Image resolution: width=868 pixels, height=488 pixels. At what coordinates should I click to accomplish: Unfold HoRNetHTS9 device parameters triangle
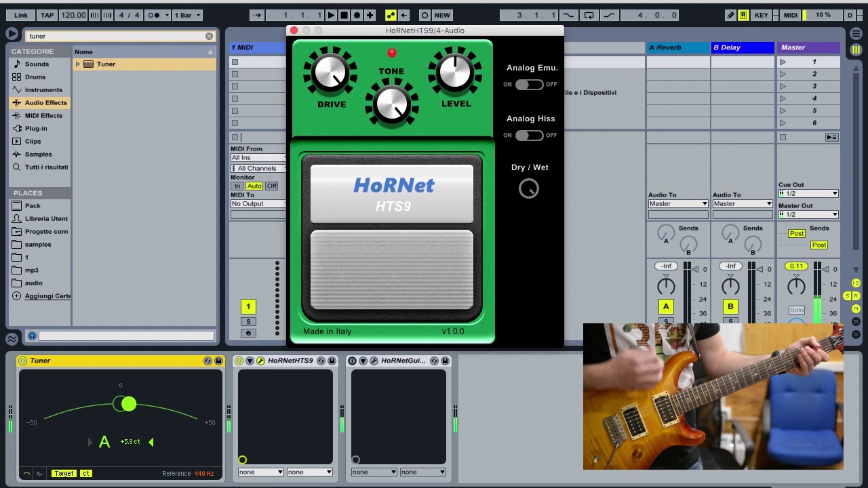pyautogui.click(x=250, y=361)
